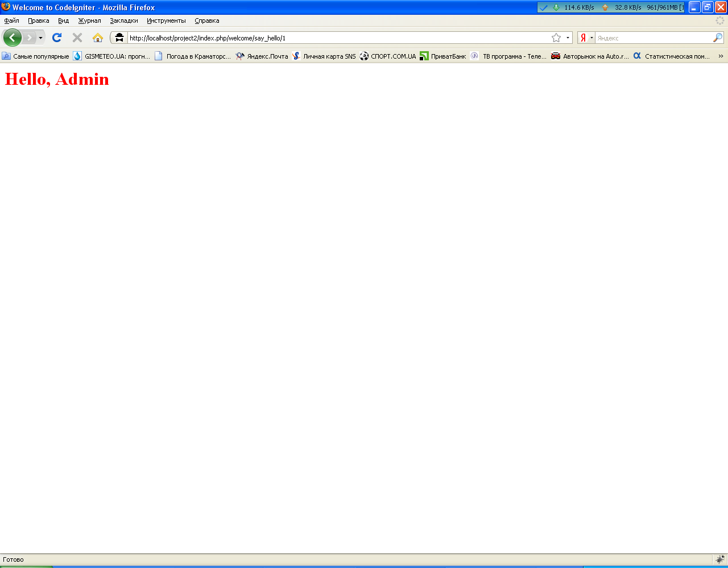The height and width of the screenshot is (568, 728).
Task: Open СПОРТ.COM.UA bookmark
Action: pyautogui.click(x=388, y=56)
